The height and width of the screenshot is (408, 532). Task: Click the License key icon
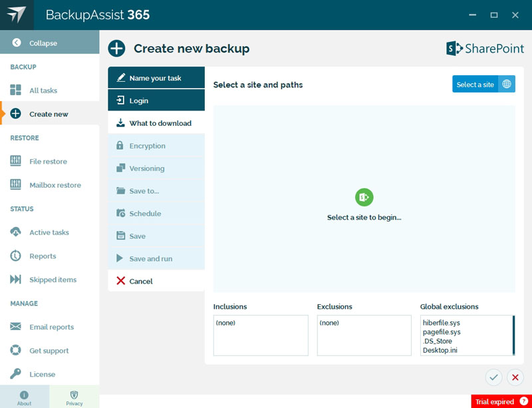click(x=15, y=373)
